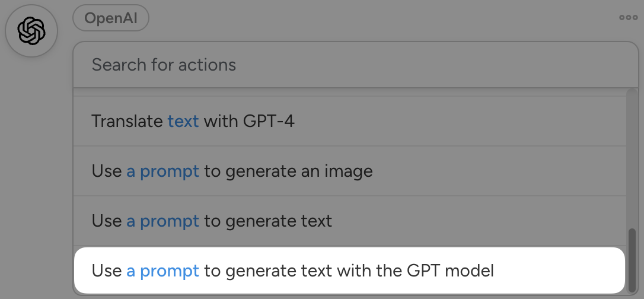Click the "Search for actions" placeholder text
644x299 pixels.
coord(164,65)
